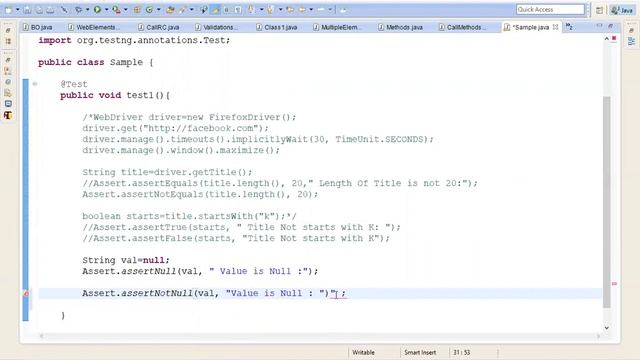Switch to the BO.java editor tab
The image size is (640, 360).
click(38, 27)
